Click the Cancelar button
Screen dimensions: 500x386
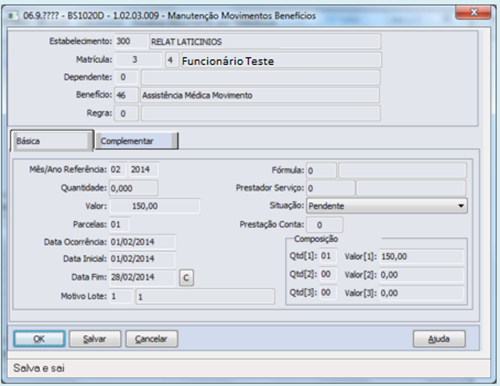[152, 339]
